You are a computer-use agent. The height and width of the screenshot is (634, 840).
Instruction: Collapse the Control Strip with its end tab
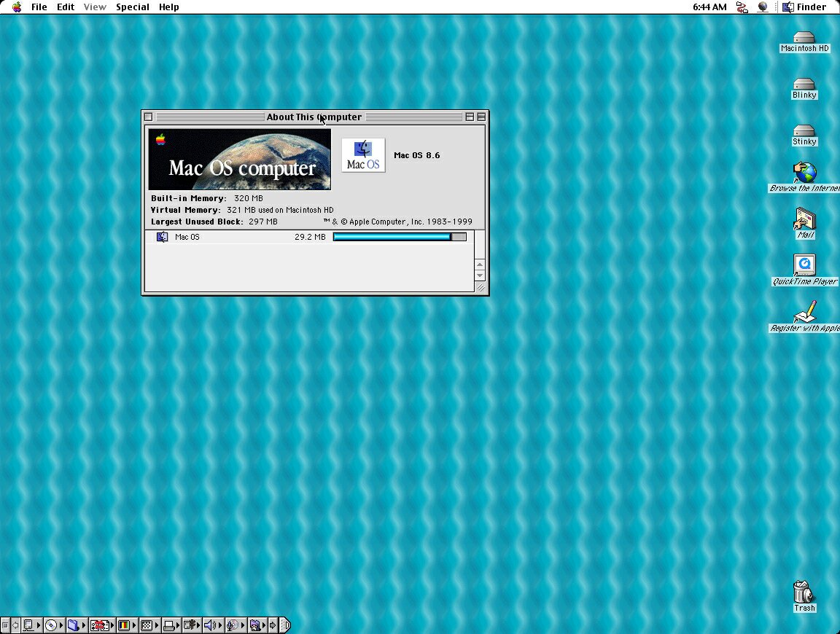[285, 625]
